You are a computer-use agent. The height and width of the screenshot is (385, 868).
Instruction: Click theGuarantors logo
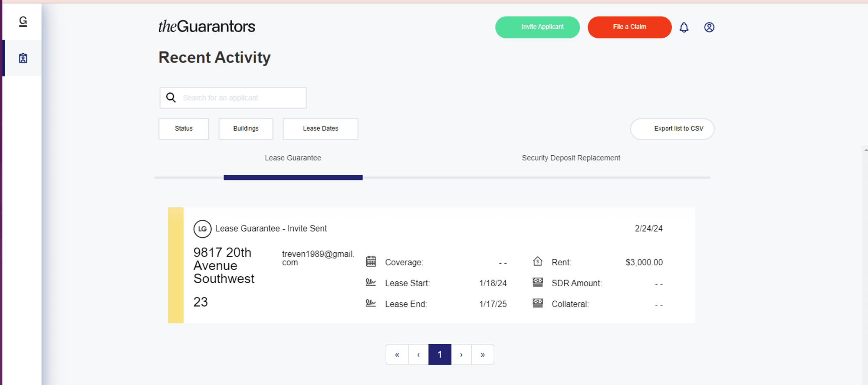click(x=207, y=26)
